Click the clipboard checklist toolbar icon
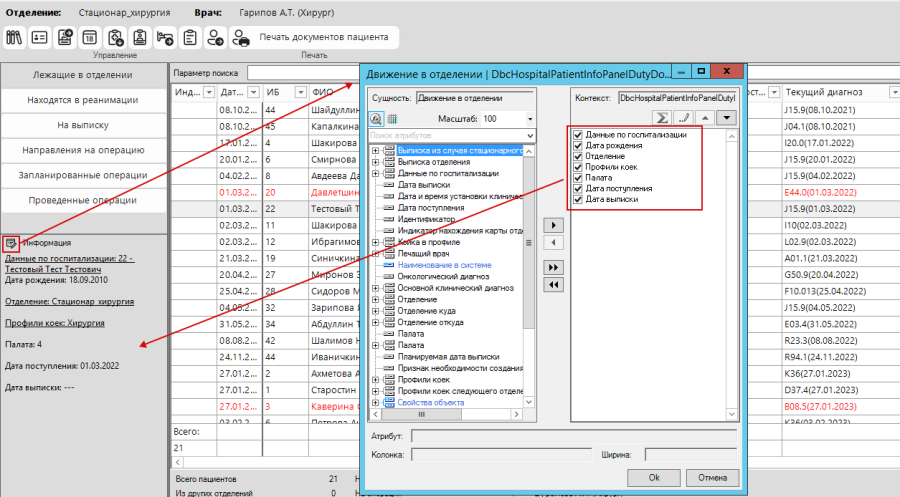Screen dimensions: 900x497 190,38
